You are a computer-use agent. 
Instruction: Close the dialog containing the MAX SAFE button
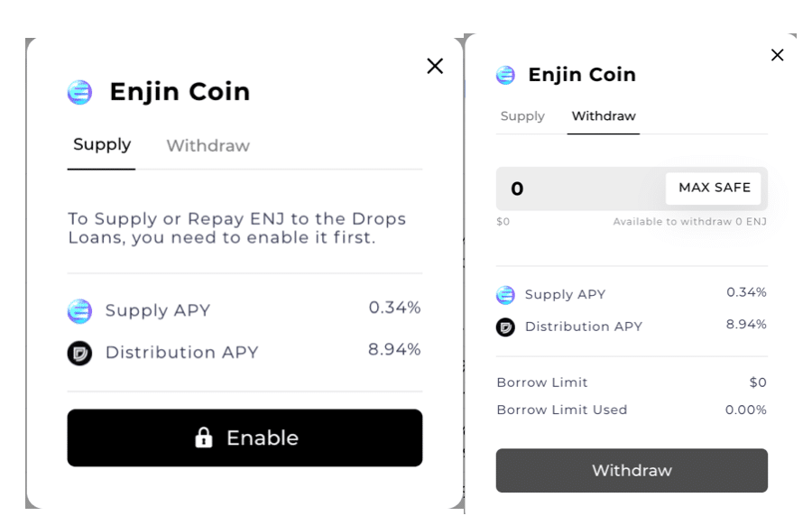(x=777, y=55)
